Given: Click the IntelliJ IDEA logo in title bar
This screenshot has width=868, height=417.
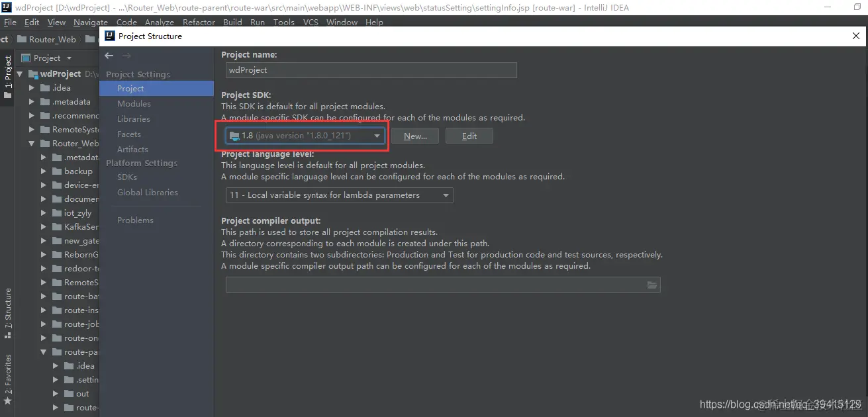Looking at the screenshot, I should pyautogui.click(x=6, y=7).
